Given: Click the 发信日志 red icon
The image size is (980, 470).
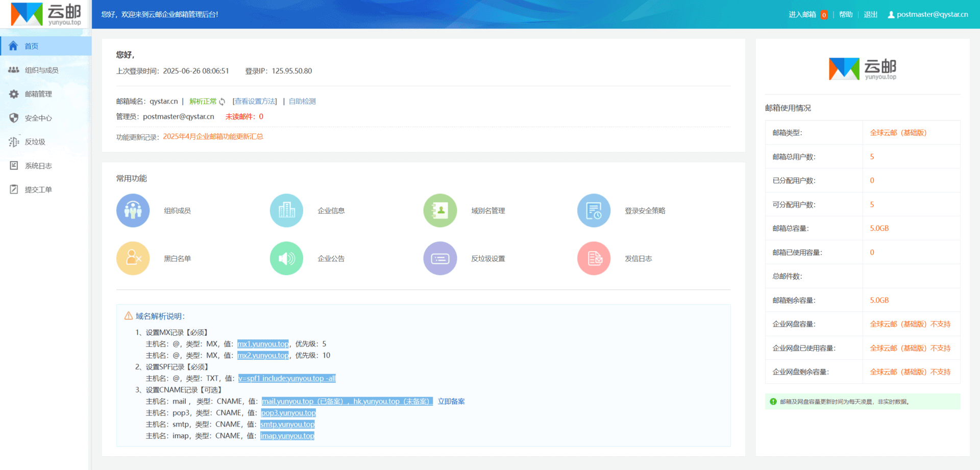Looking at the screenshot, I should 594,258.
